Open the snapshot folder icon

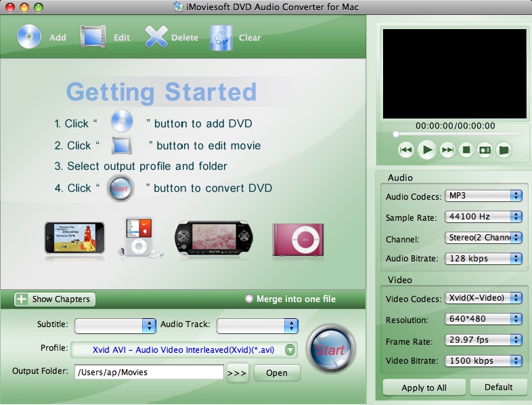503,150
